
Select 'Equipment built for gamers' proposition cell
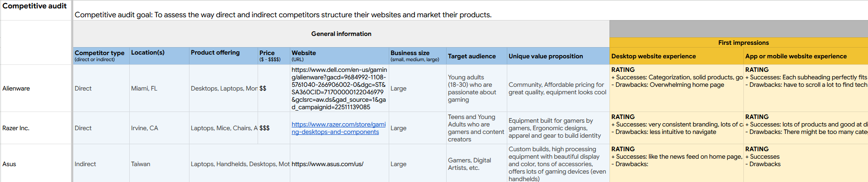pyautogui.click(x=558, y=128)
